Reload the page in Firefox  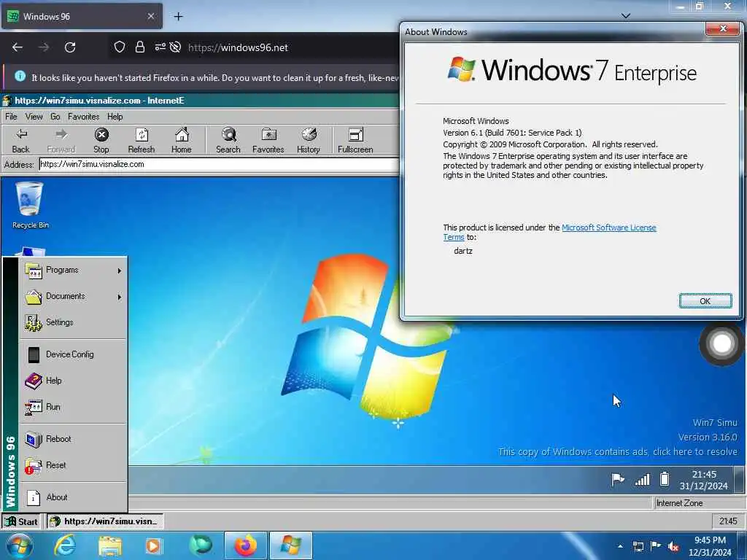pyautogui.click(x=70, y=47)
